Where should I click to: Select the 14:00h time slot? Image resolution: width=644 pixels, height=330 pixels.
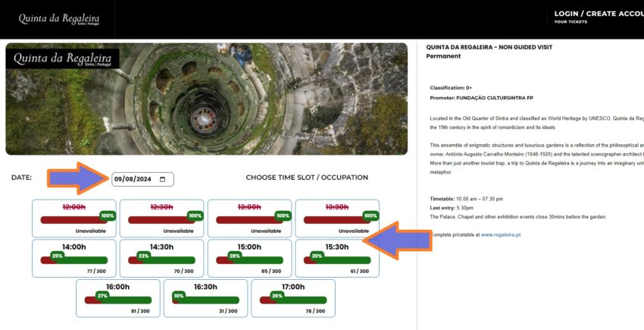(74, 259)
